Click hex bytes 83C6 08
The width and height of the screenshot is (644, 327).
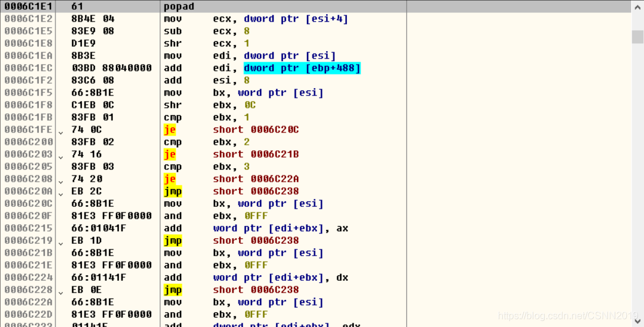coord(93,81)
